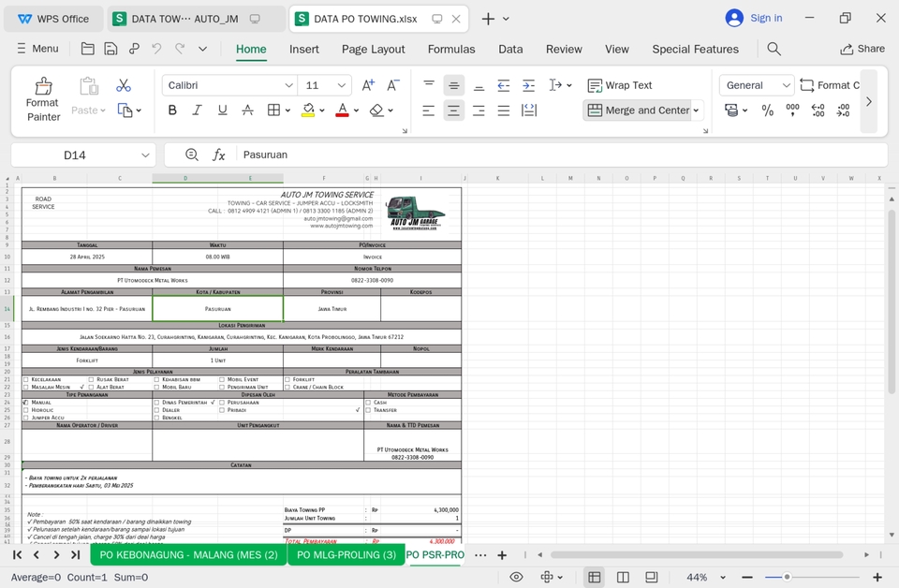Align text left

pyautogui.click(x=429, y=110)
